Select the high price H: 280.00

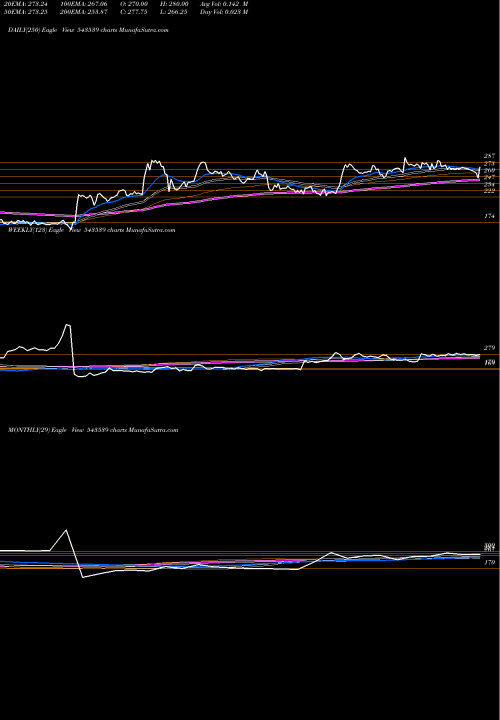(x=175, y=4)
